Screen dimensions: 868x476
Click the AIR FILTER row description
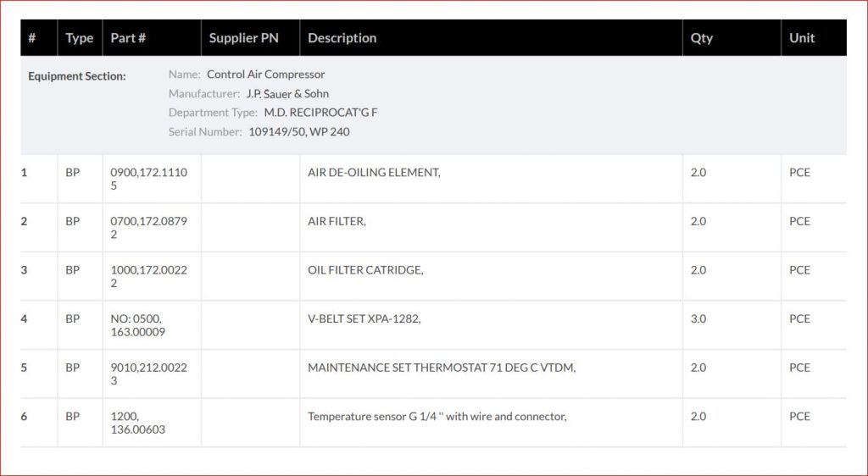coord(337,222)
